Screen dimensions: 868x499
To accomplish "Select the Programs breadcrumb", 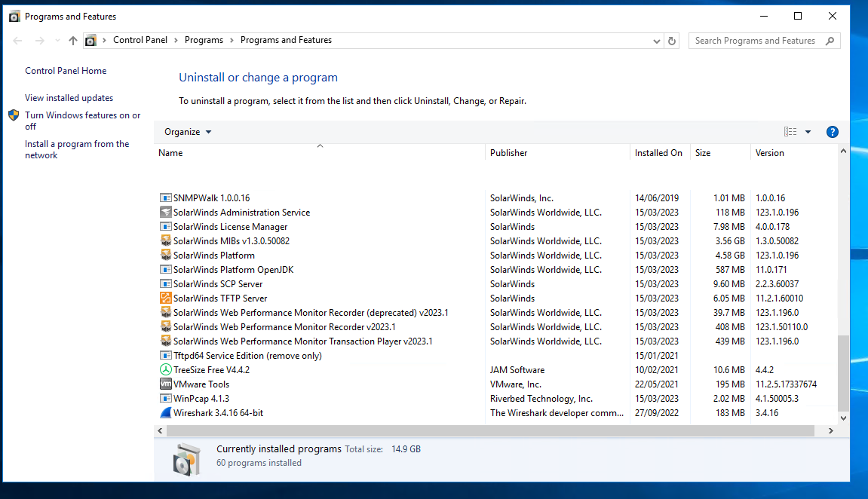I will (x=204, y=40).
